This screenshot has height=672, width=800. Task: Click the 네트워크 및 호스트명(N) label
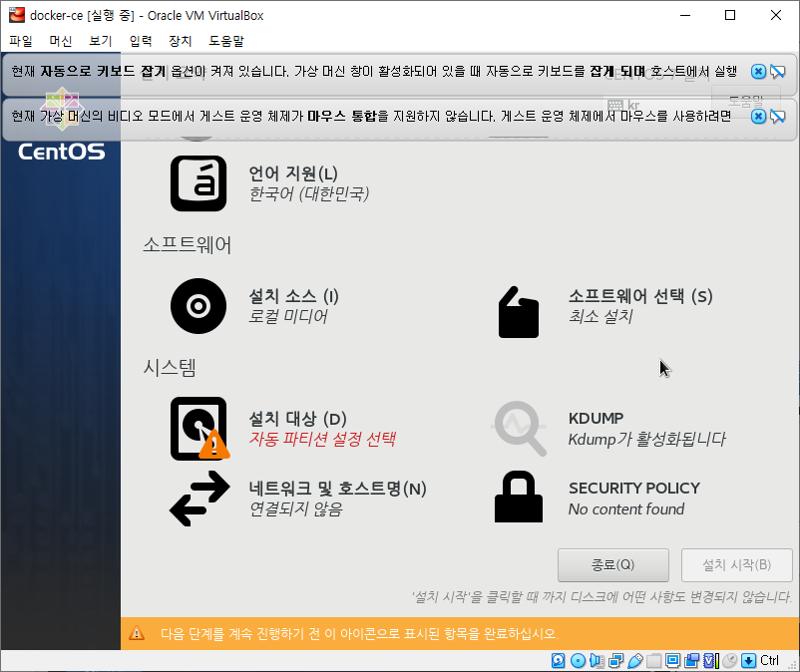pos(337,489)
